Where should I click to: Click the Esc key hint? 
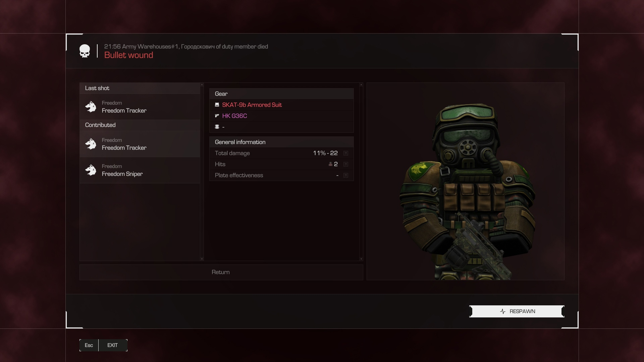(x=89, y=345)
